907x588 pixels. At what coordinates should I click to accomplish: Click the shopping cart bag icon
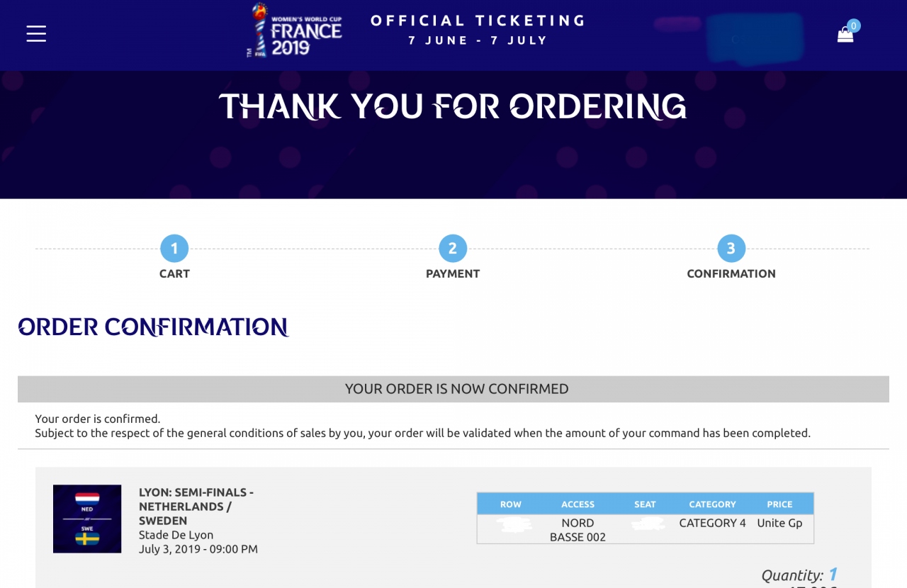(845, 35)
